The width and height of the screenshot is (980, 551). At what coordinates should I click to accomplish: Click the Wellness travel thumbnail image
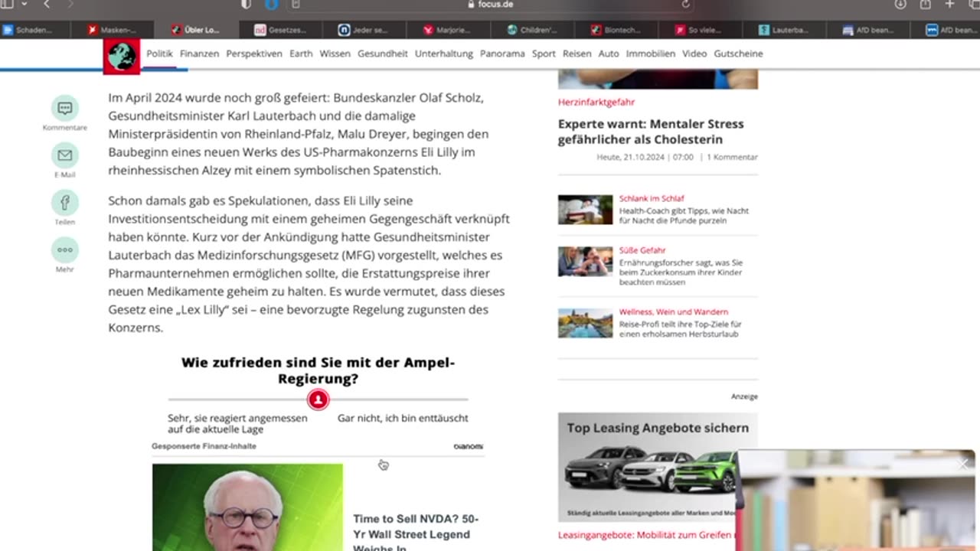[585, 323]
